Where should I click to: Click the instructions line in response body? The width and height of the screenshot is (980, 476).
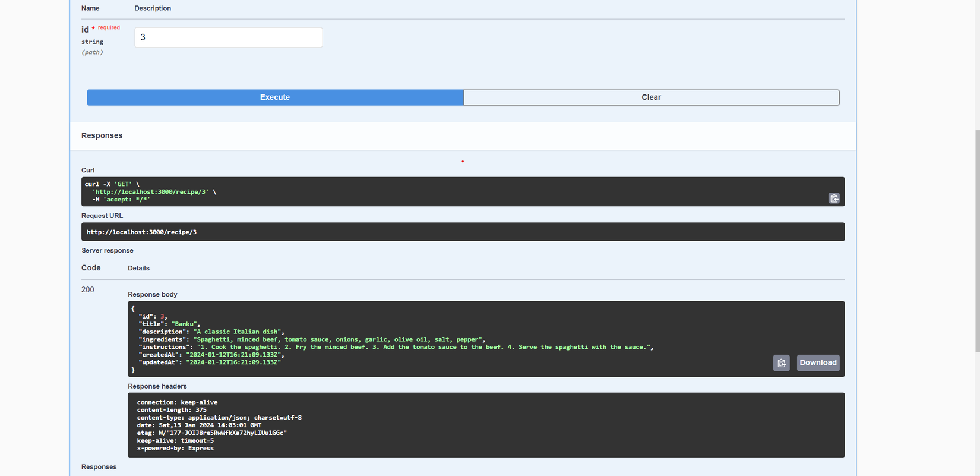pos(396,347)
